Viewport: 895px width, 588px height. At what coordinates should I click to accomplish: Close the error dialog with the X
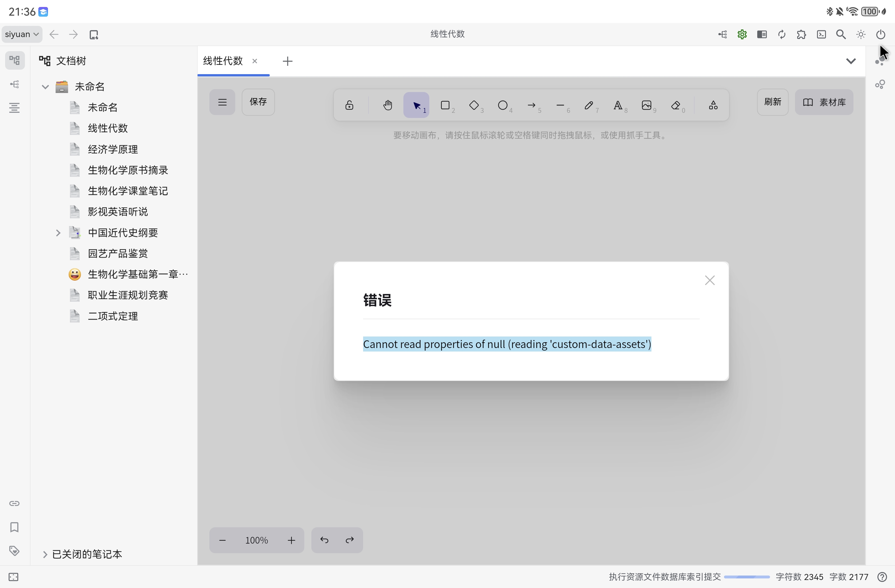[x=710, y=280]
